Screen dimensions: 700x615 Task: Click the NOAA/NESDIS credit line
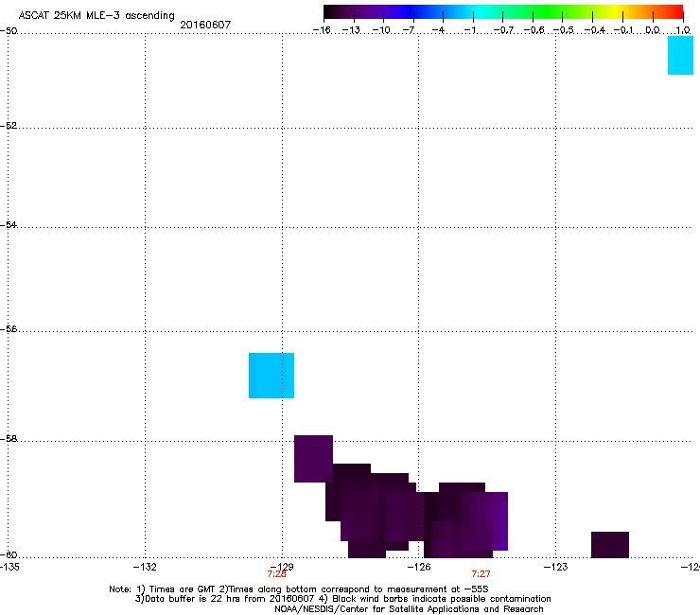point(409,609)
